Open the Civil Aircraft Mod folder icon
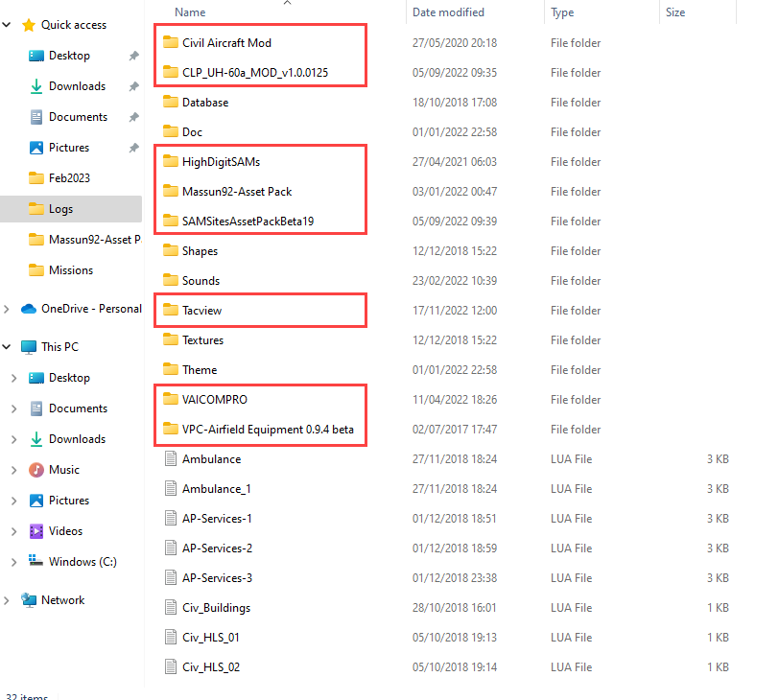The width and height of the screenshot is (779, 700). pyautogui.click(x=171, y=42)
